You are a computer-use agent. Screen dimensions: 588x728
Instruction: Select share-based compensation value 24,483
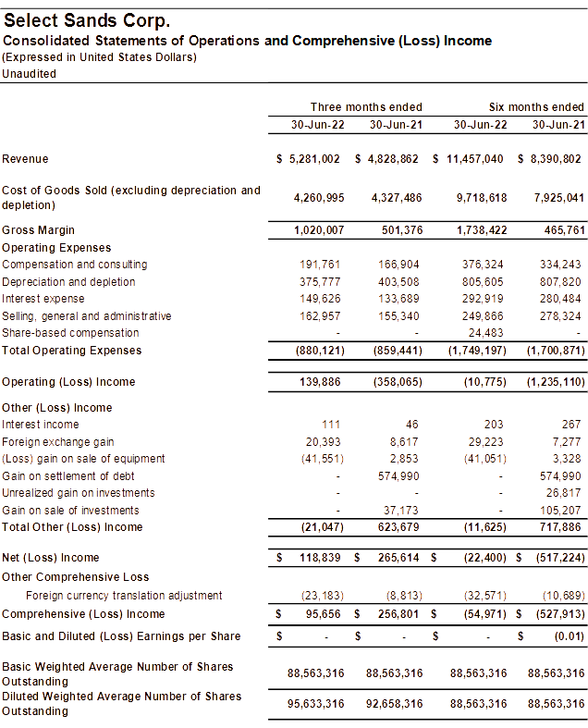pos(485,333)
